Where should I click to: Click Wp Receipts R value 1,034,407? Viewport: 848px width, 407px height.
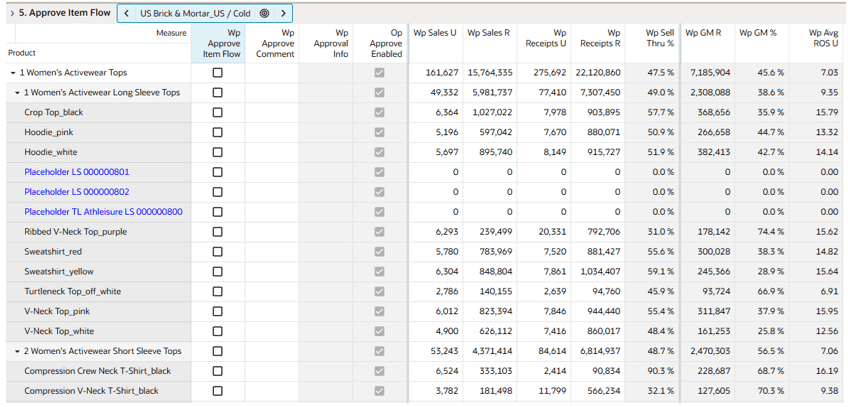tap(600, 271)
